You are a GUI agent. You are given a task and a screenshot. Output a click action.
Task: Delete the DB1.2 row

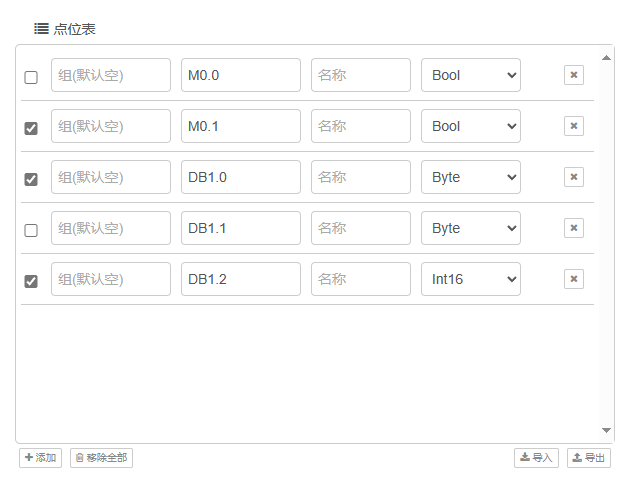point(573,279)
